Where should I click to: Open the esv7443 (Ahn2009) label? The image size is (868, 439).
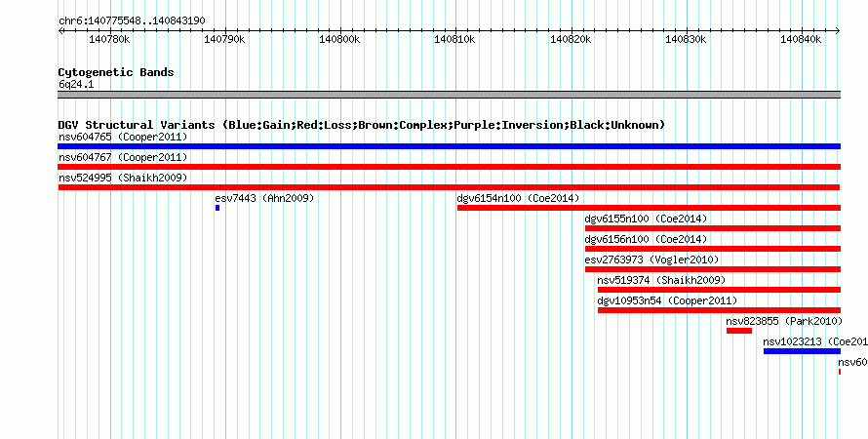(x=264, y=198)
